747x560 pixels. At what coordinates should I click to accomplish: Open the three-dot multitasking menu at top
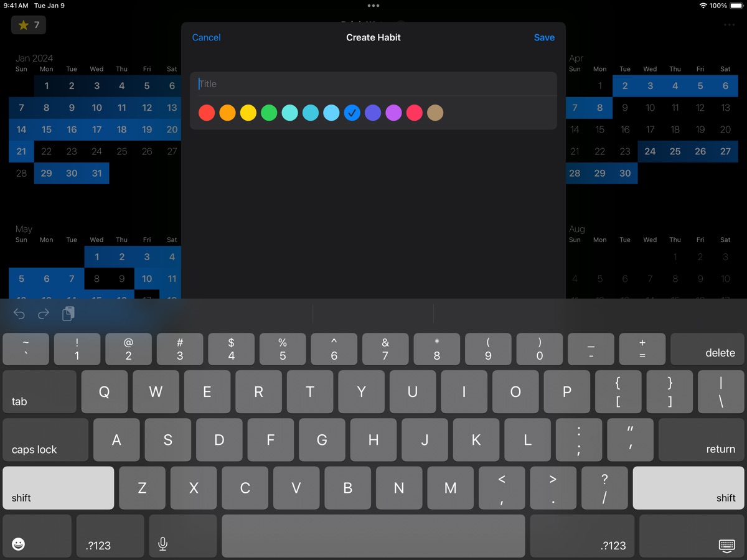coord(374,6)
